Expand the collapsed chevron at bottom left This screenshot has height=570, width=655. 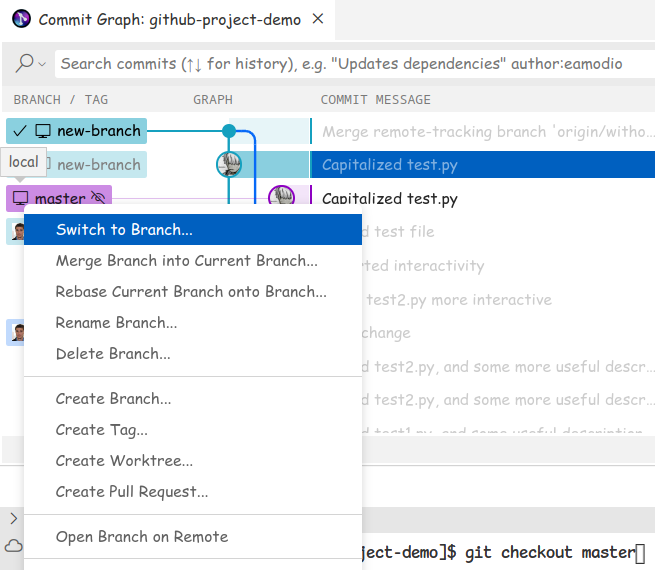13,518
